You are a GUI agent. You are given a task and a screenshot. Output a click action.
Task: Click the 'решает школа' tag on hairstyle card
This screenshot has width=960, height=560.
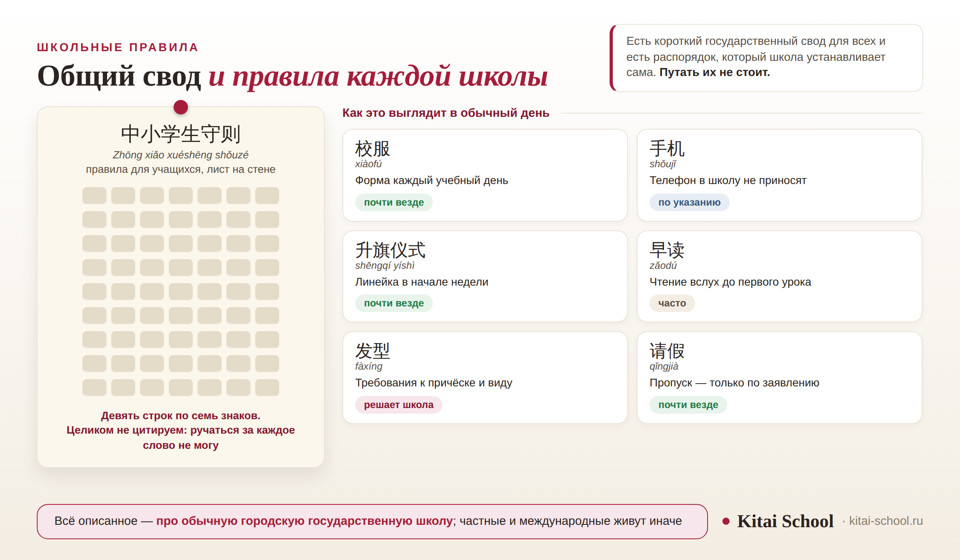tap(399, 405)
